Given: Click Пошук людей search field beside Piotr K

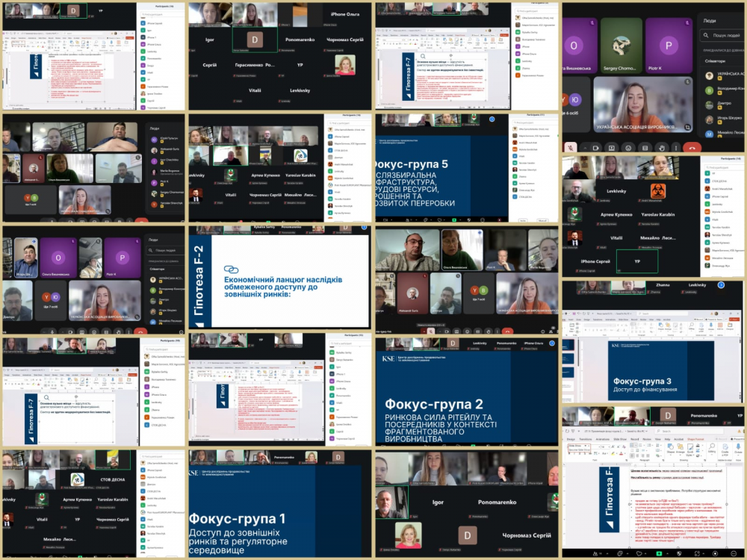Looking at the screenshot, I should coord(726,34).
